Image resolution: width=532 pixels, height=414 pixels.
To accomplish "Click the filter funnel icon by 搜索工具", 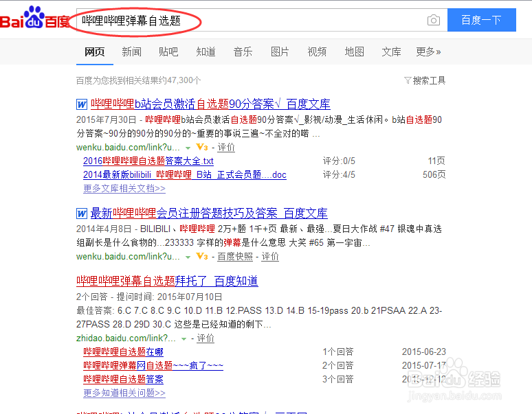I will [408, 80].
